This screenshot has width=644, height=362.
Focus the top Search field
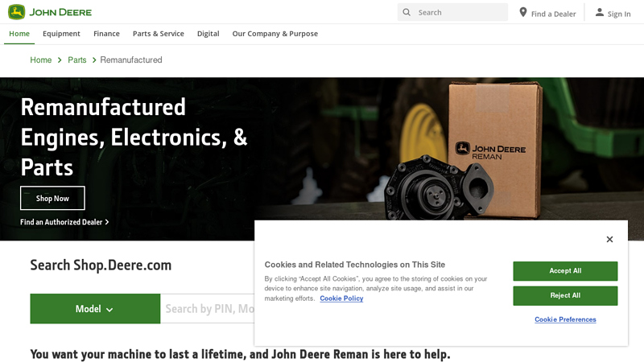point(452,12)
